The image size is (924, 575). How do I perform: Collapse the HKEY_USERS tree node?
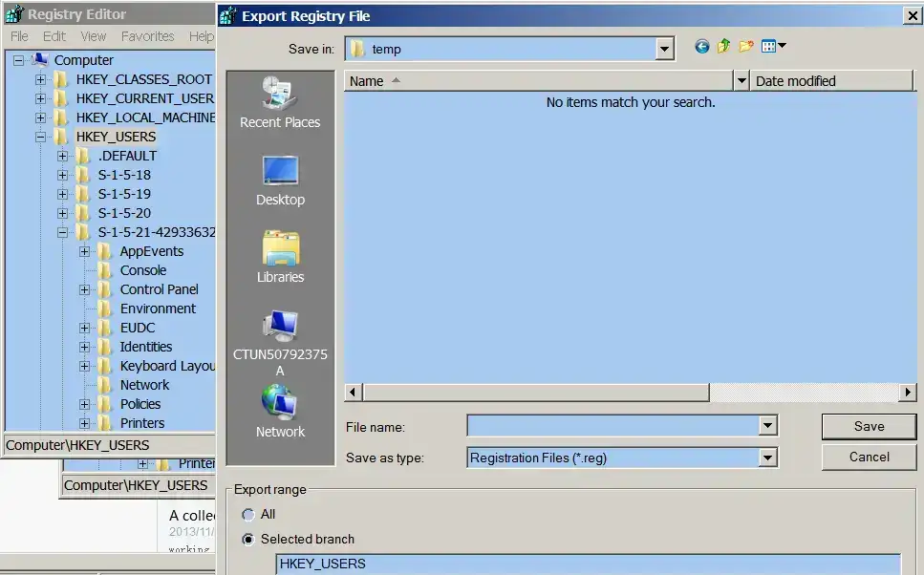pos(41,137)
